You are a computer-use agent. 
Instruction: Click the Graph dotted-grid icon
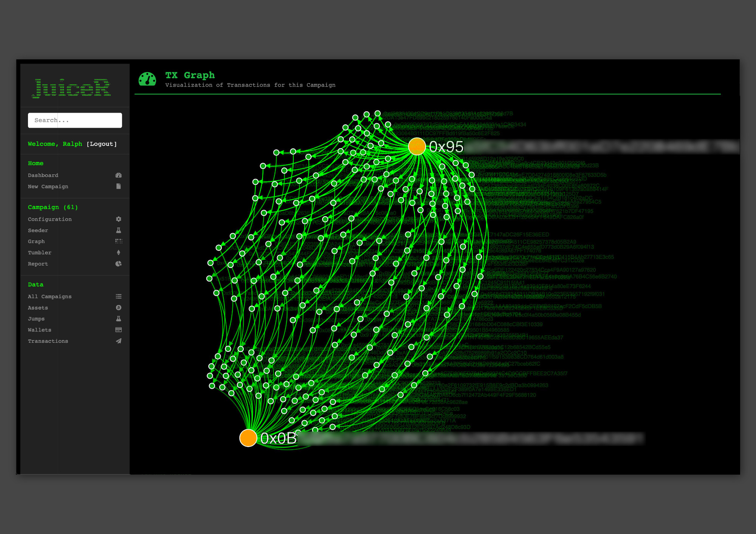click(x=118, y=241)
